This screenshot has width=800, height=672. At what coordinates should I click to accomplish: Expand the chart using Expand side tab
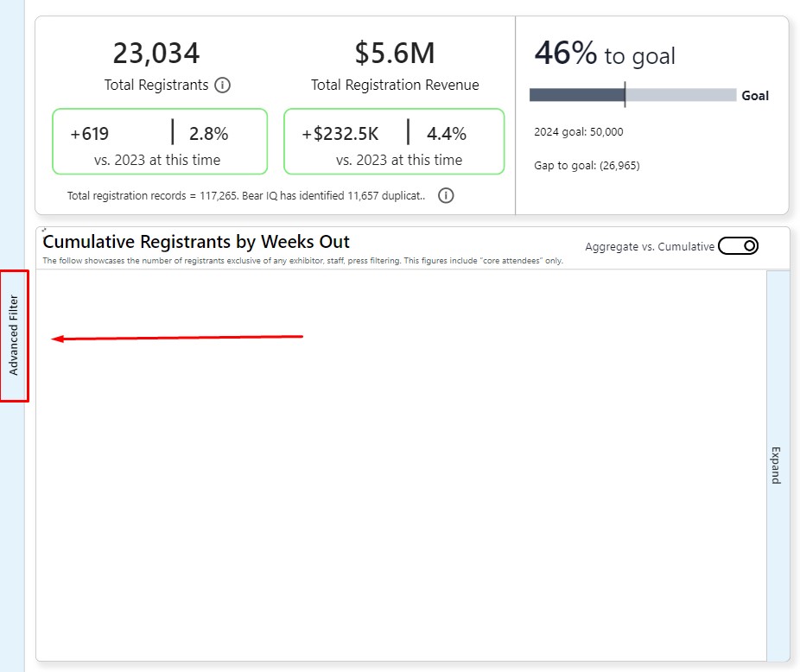[x=776, y=465]
